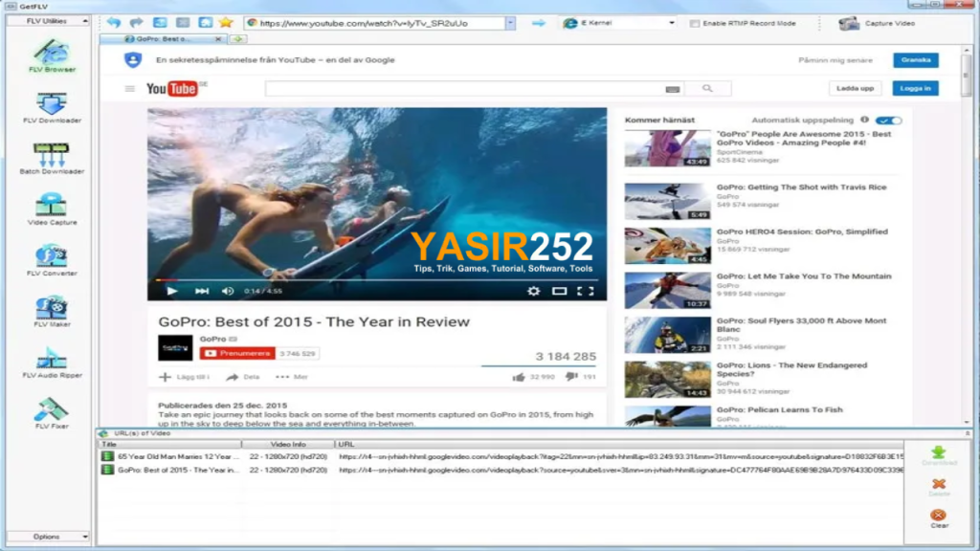
Task: Click the YouTube search input field
Action: pos(475,89)
